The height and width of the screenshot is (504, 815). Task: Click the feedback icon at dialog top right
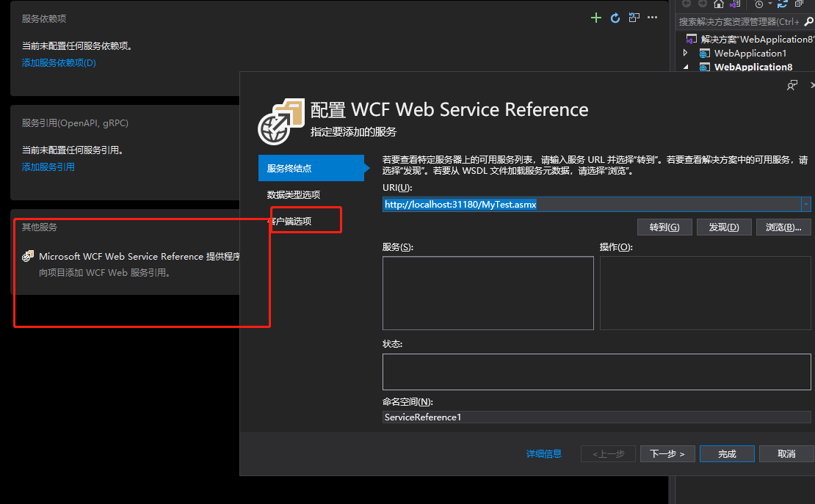792,85
